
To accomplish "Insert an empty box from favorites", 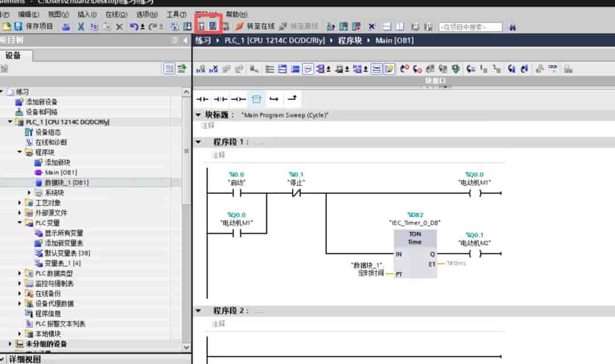I will 256,99.
